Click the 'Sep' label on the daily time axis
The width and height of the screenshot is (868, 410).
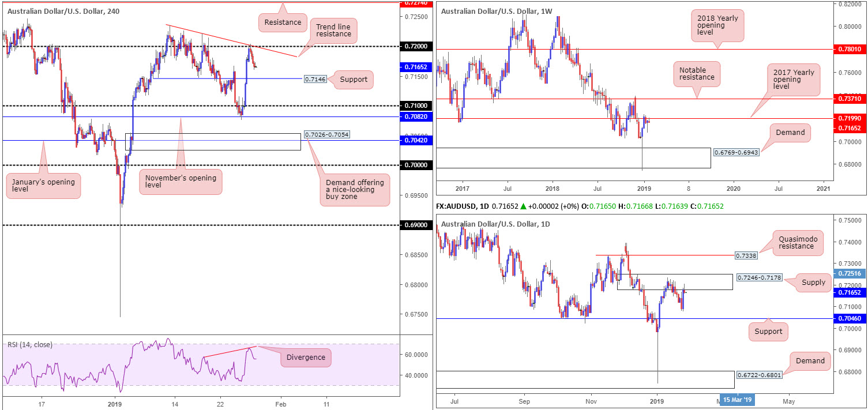tap(524, 400)
